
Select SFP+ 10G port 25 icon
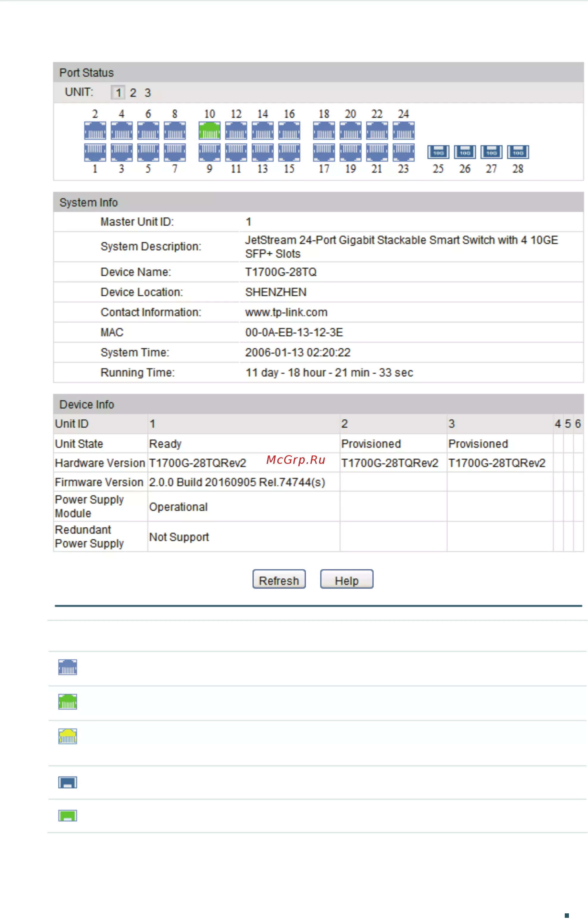point(438,152)
